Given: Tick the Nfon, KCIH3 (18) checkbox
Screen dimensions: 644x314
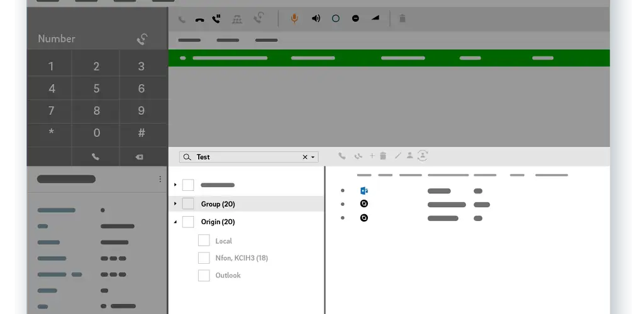Looking at the screenshot, I should (204, 257).
